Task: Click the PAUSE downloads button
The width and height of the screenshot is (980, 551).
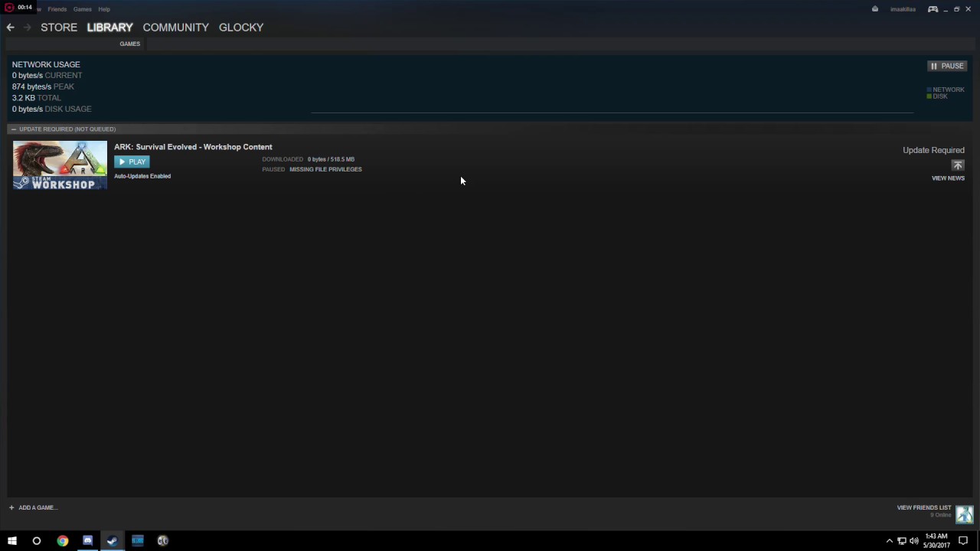Action: (x=947, y=66)
